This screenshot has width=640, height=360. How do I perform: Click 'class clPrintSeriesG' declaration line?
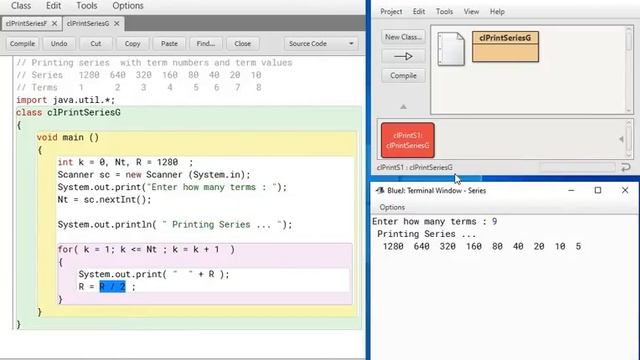point(68,113)
